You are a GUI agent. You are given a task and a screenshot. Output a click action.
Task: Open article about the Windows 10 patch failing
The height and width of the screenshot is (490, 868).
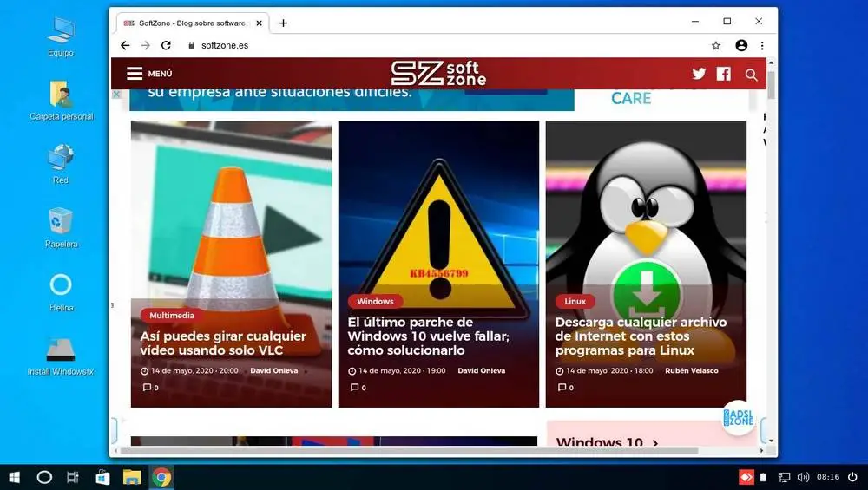coord(429,336)
